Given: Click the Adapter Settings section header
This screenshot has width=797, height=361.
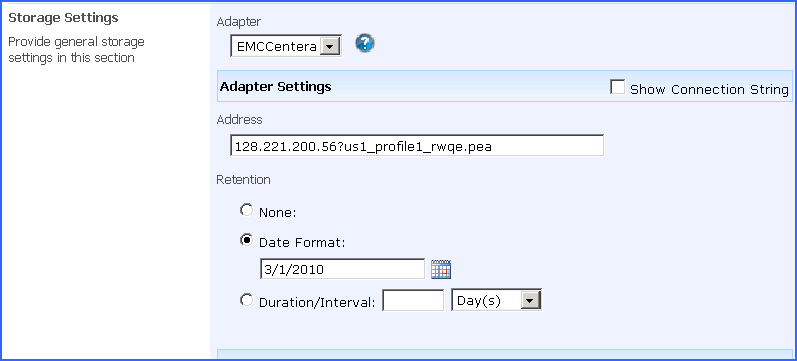Looking at the screenshot, I should (275, 86).
